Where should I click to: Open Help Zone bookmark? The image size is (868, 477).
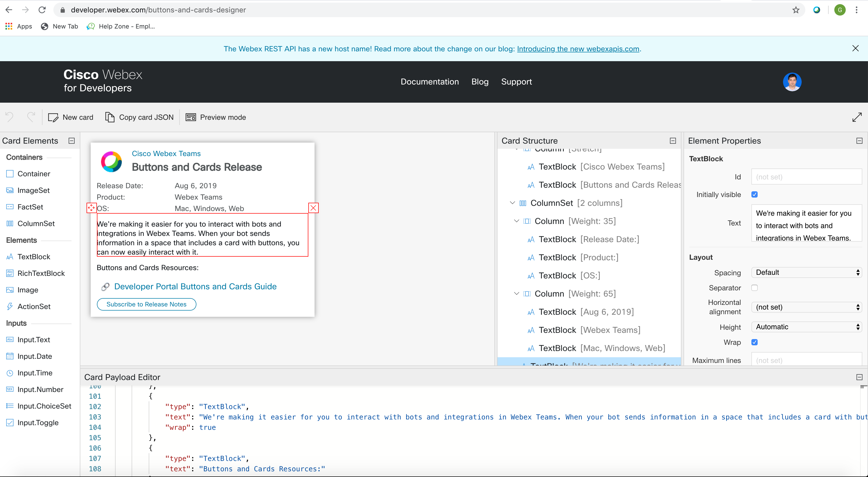point(121,26)
